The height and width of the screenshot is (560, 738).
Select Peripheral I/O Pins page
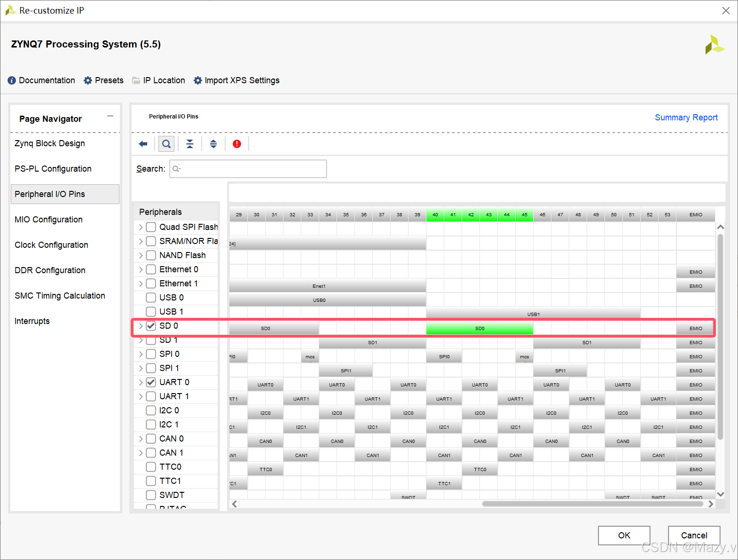(x=65, y=194)
